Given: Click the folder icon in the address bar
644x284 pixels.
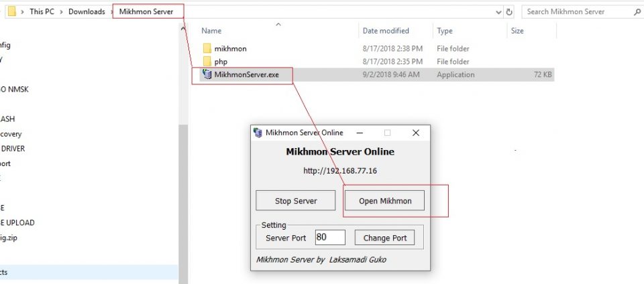Looking at the screenshot, I should [x=12, y=11].
